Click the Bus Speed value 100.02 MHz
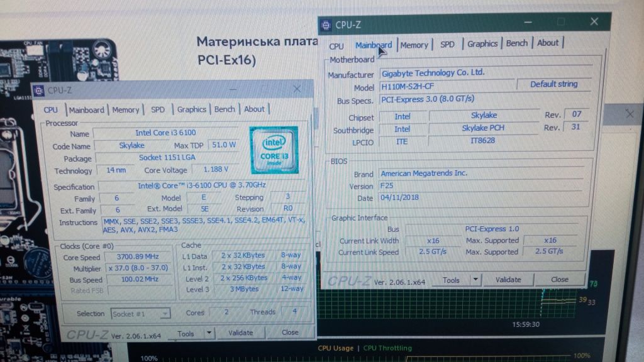 coord(140,279)
